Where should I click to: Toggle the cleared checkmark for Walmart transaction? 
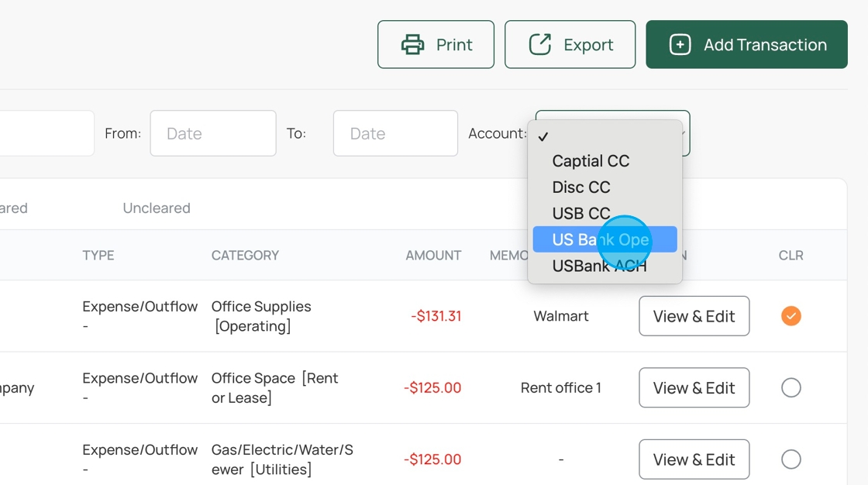790,316
